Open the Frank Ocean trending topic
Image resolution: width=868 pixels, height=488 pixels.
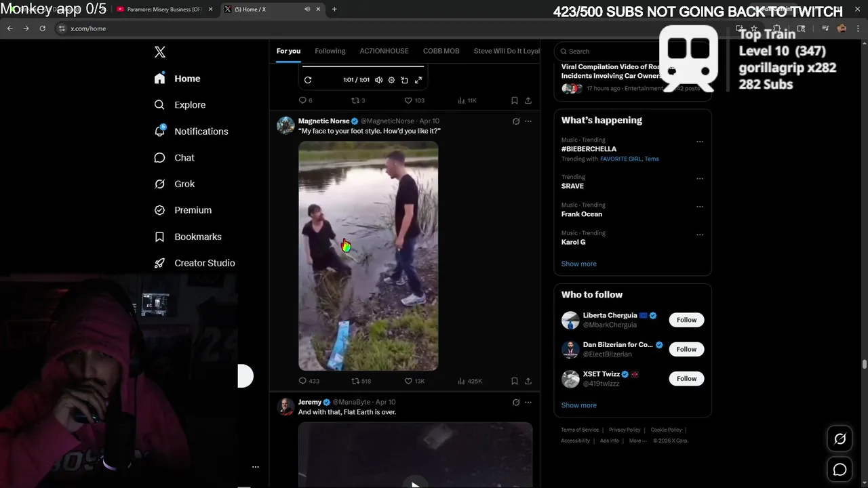[x=582, y=214]
